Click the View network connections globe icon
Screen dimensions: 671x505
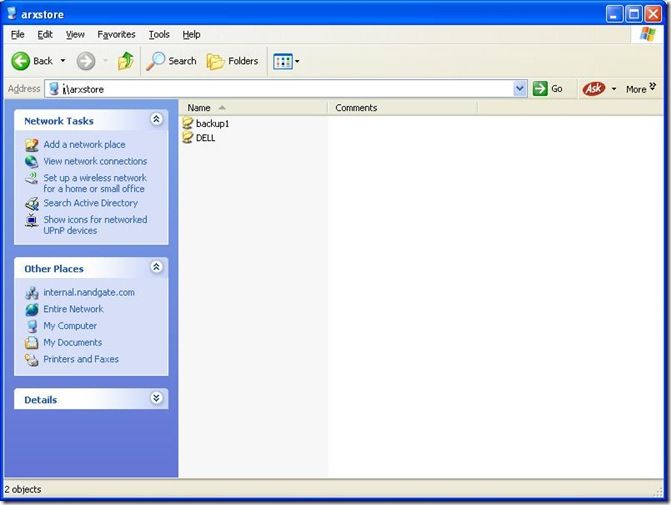(x=31, y=161)
